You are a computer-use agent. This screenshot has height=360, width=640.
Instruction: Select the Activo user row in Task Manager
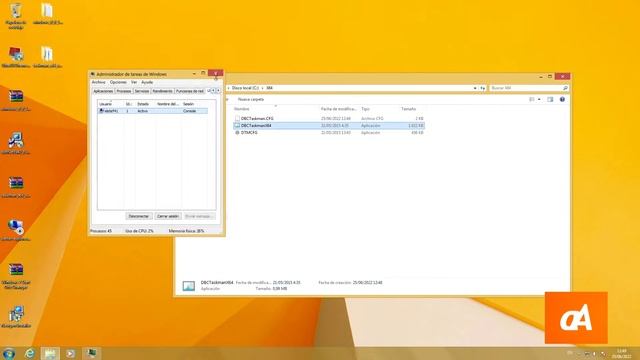pos(153,111)
